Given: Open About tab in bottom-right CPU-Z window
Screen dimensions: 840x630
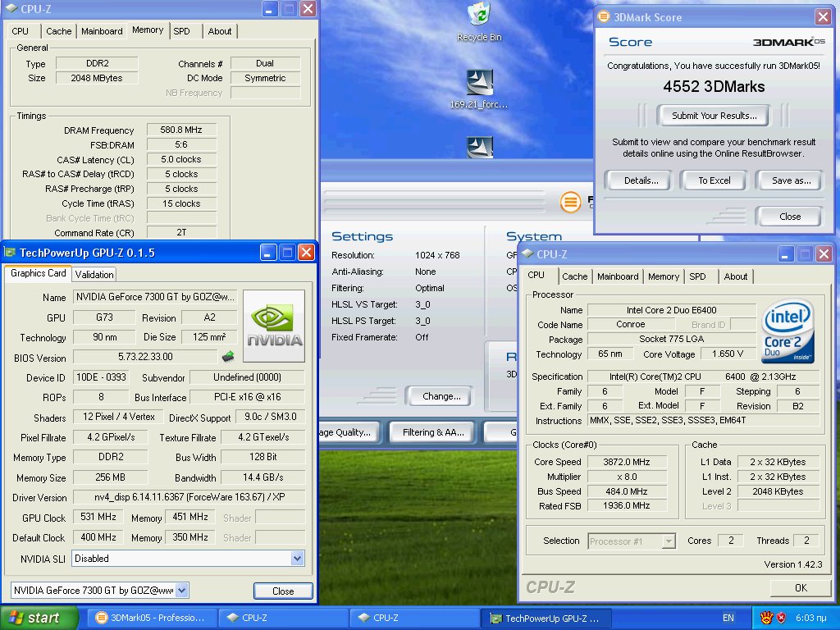Looking at the screenshot, I should click(x=736, y=276).
